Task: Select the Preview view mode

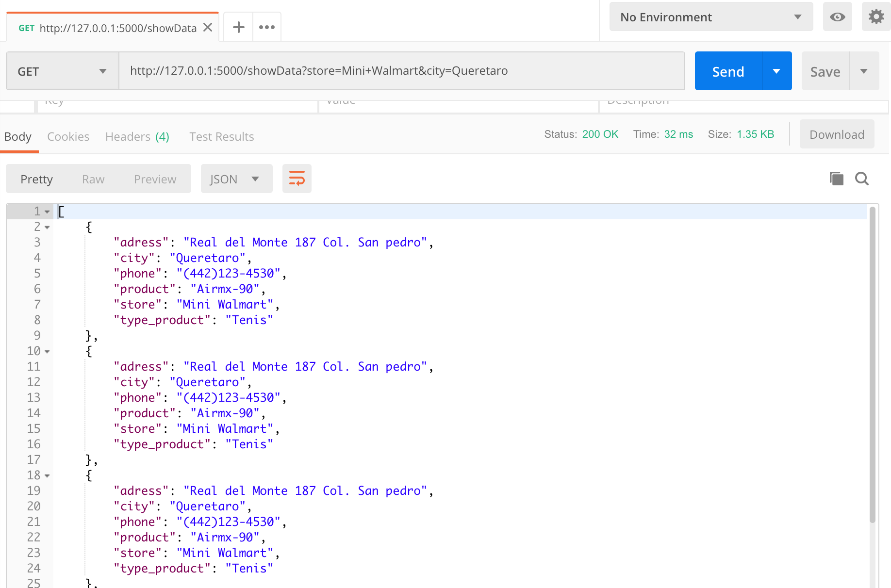Action: tap(155, 179)
